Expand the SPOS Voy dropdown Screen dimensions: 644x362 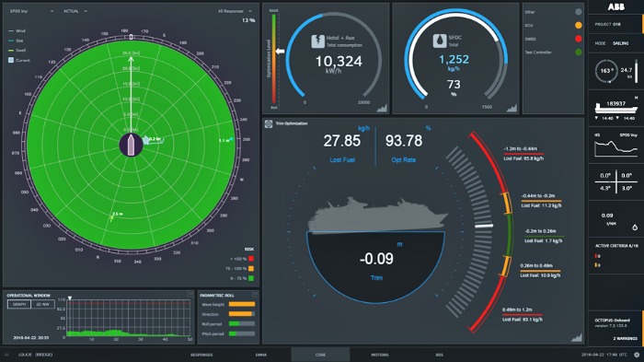(x=31, y=11)
